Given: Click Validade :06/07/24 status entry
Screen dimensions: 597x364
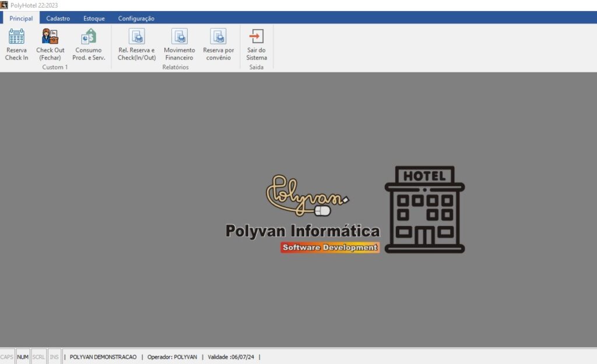Looking at the screenshot, I should [x=231, y=357].
